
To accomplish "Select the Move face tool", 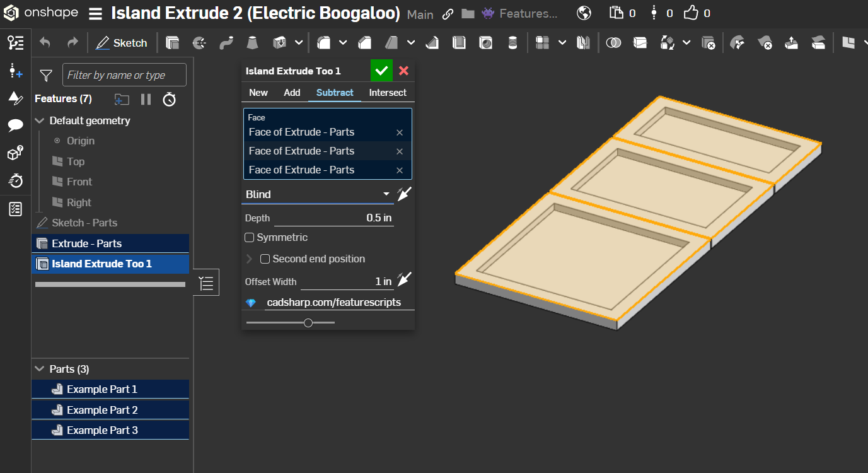I will (x=792, y=43).
